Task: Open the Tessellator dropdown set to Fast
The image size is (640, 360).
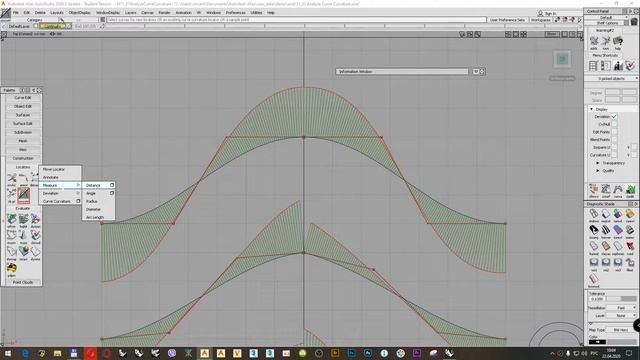Action: tap(621, 308)
